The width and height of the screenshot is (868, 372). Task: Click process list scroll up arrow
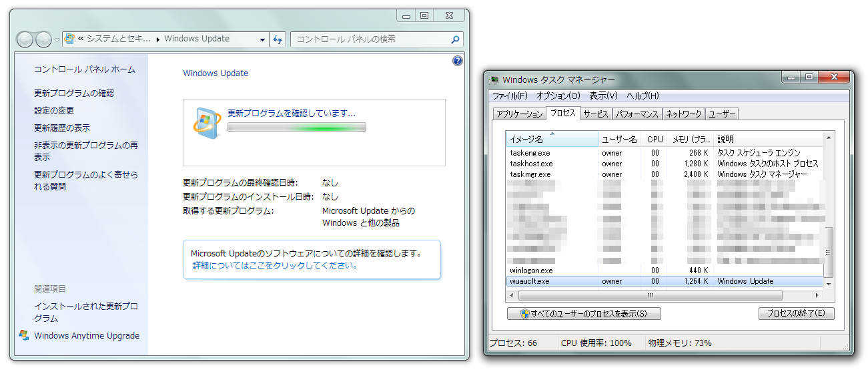(829, 138)
